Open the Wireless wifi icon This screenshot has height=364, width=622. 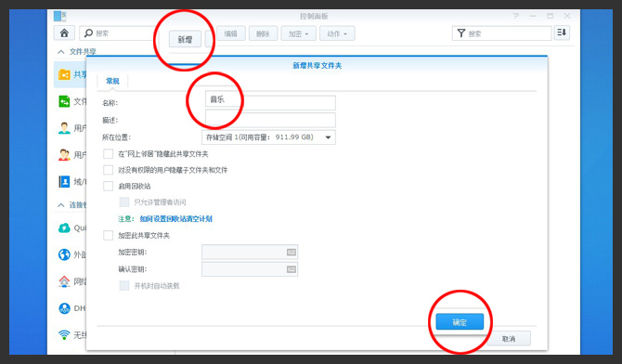click(64, 334)
